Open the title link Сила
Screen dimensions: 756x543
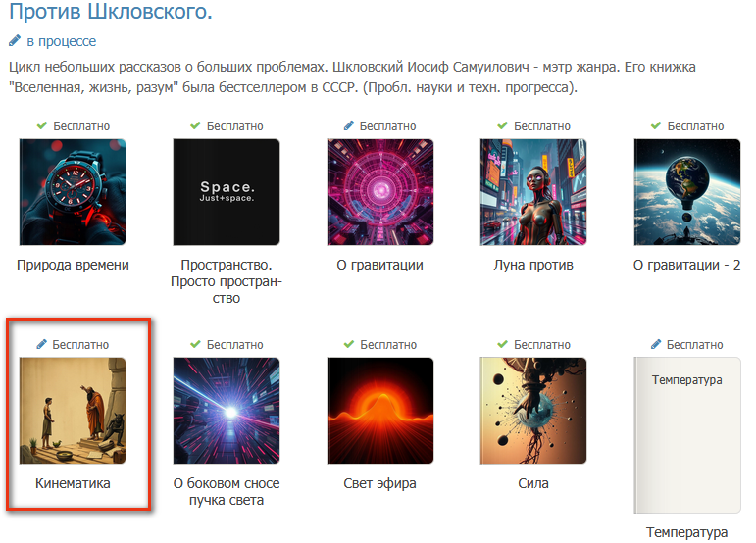click(x=533, y=483)
